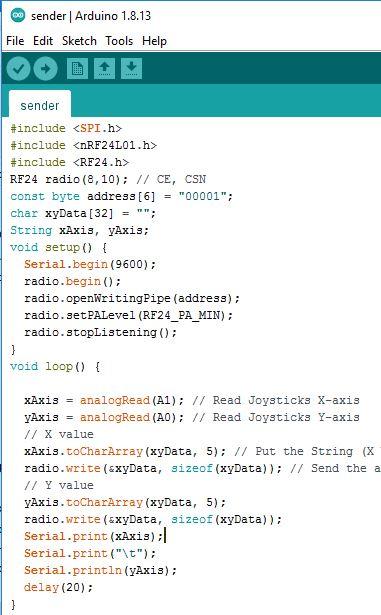Click the '// Read Joysticks X-axis' comment

tap(276, 400)
